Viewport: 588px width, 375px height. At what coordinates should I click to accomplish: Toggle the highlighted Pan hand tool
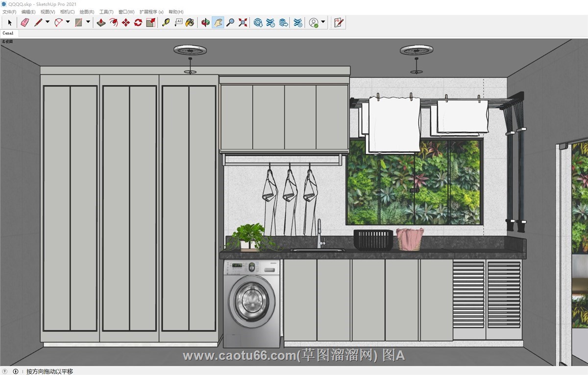pos(218,23)
